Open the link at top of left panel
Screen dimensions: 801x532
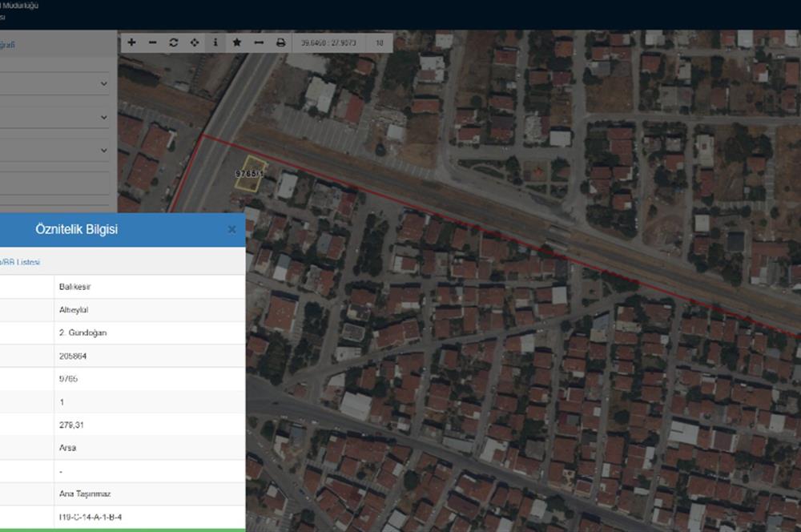[x=7, y=45]
